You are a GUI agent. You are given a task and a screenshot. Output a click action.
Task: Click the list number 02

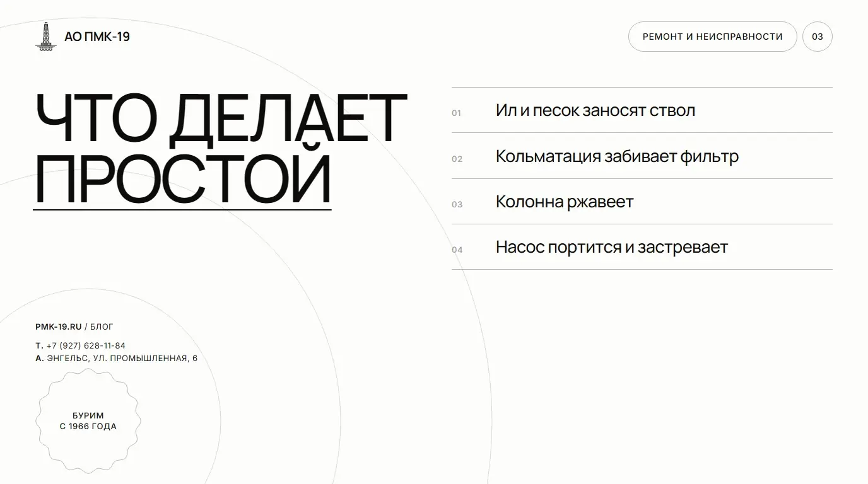(x=457, y=159)
